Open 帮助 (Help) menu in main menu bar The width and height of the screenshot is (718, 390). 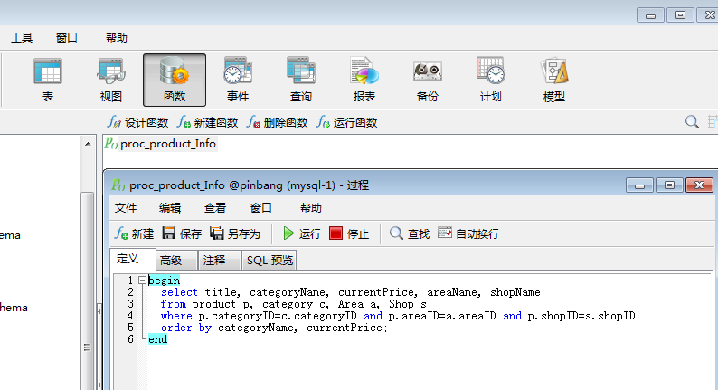(x=117, y=38)
